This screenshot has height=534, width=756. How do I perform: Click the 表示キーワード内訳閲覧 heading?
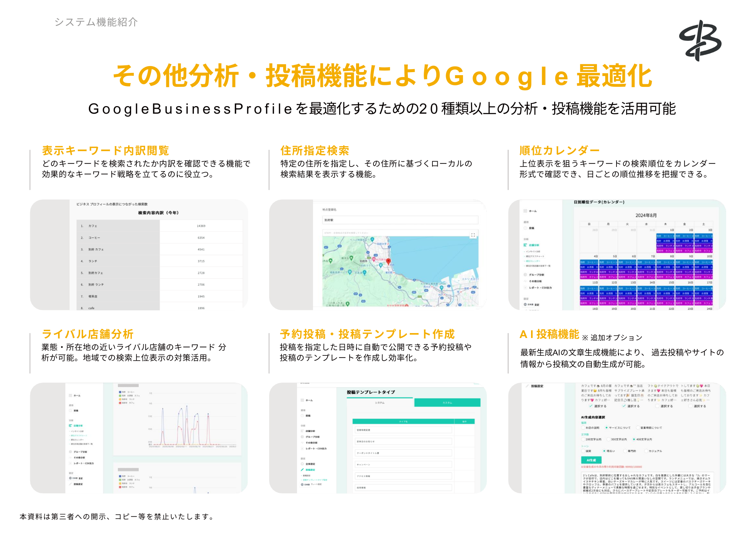(105, 151)
